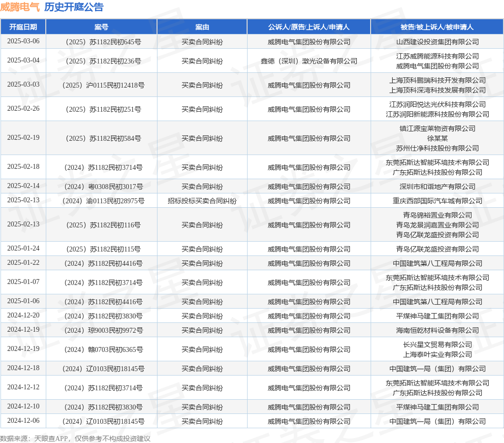
Task: Click date 2025-03-06
Action: [x=23, y=41]
